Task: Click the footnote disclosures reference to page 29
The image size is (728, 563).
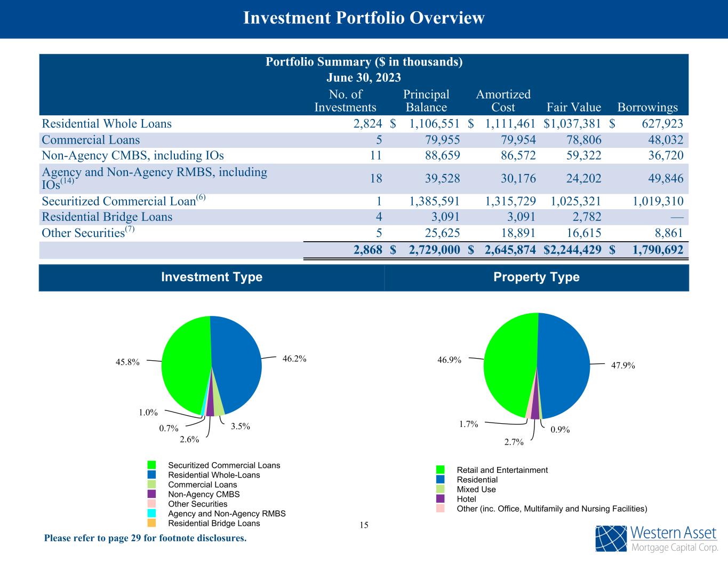Action: (x=145, y=538)
